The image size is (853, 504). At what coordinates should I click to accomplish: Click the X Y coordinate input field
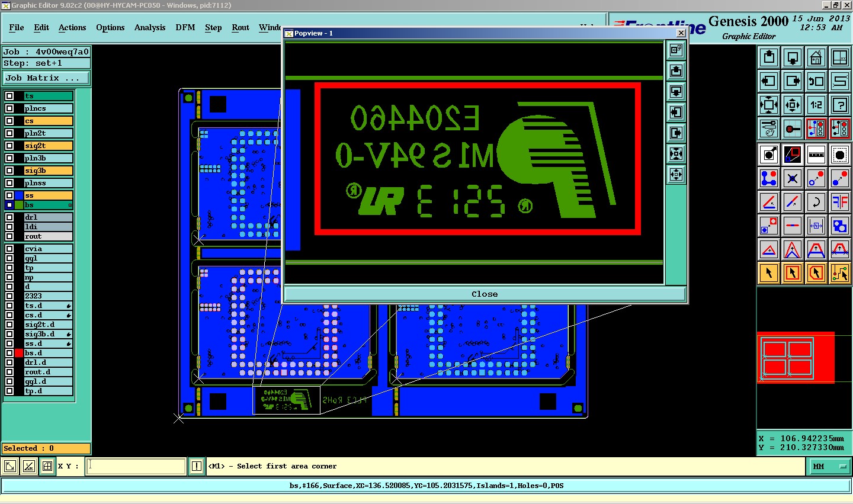(136, 466)
